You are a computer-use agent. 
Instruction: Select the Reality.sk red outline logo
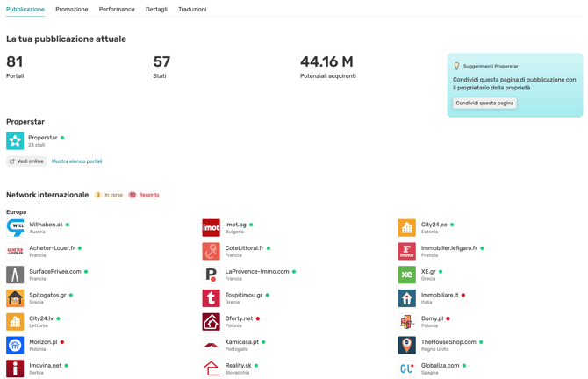coord(212,368)
